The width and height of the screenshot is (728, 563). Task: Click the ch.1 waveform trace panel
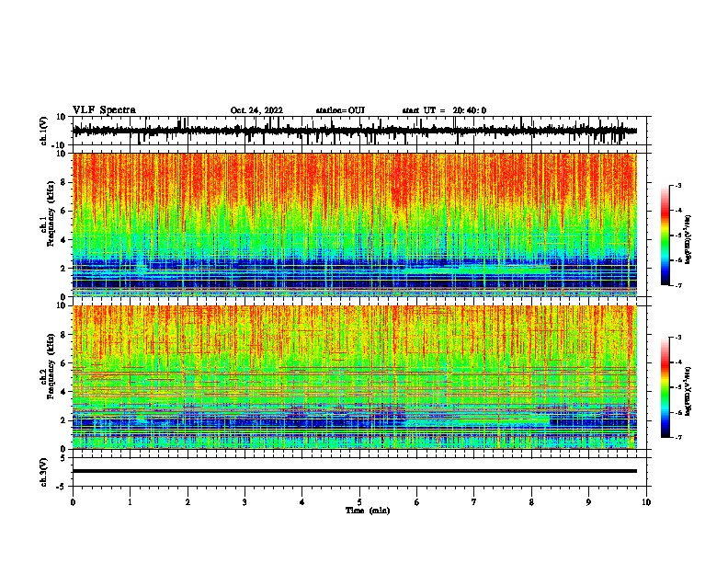click(359, 131)
